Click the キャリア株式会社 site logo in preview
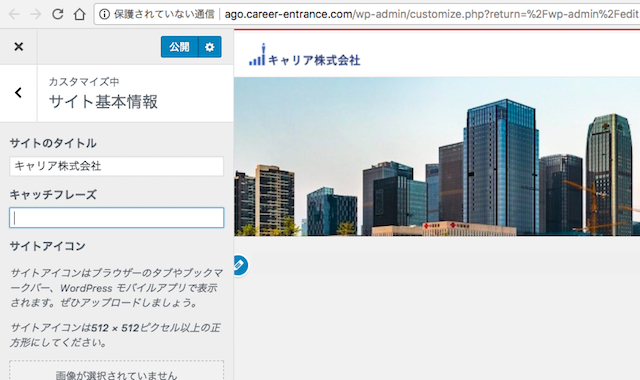640x380 pixels. [x=304, y=55]
